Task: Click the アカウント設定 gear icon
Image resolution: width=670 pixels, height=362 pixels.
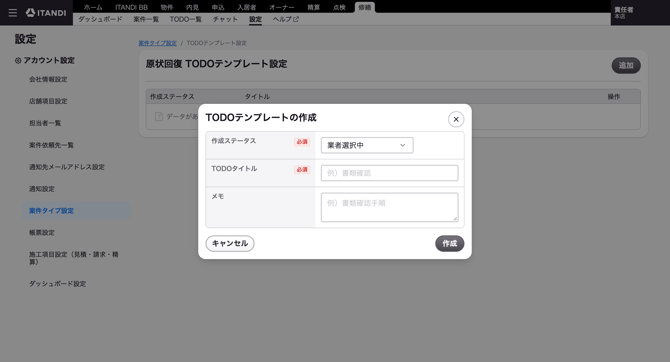Action: (18, 61)
